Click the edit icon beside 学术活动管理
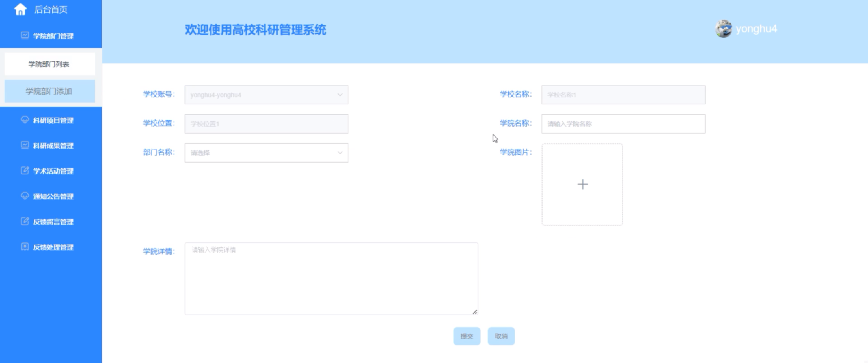This screenshot has height=363, width=868. click(25, 170)
